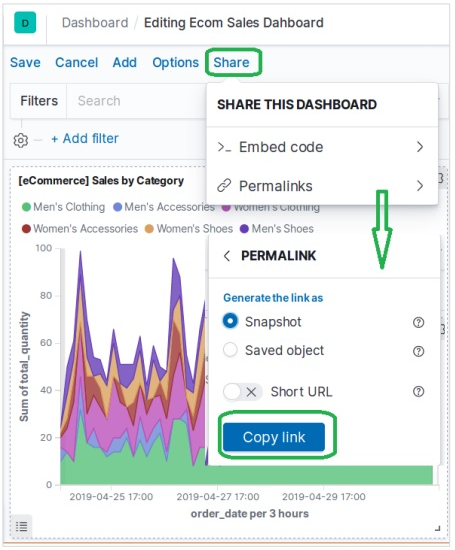Click the Permalinks chain link icon
455x550 pixels.
pyautogui.click(x=224, y=186)
